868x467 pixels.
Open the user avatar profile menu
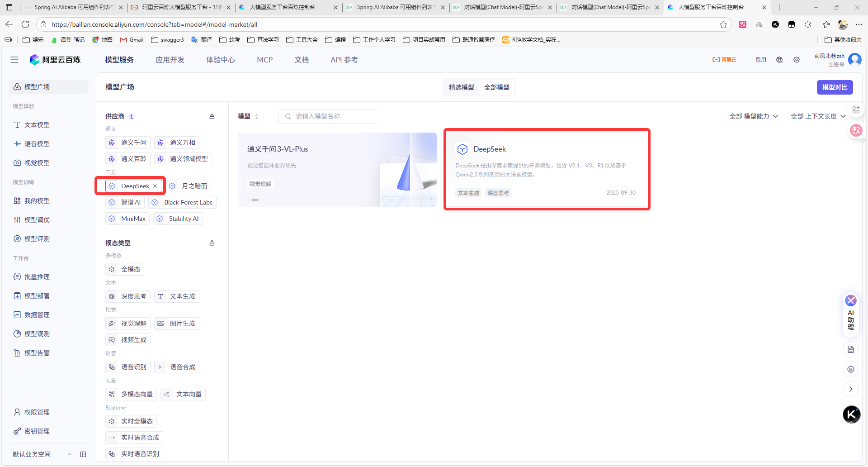pyautogui.click(x=855, y=59)
